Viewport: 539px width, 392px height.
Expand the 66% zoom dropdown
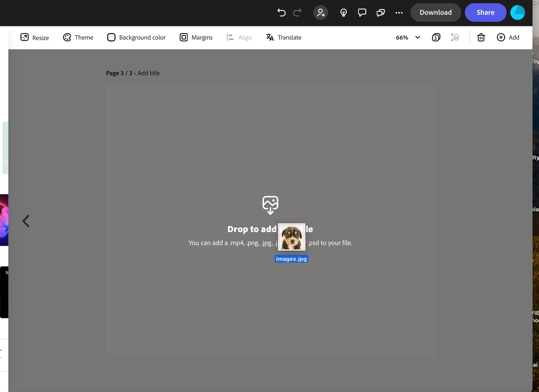[x=417, y=37]
